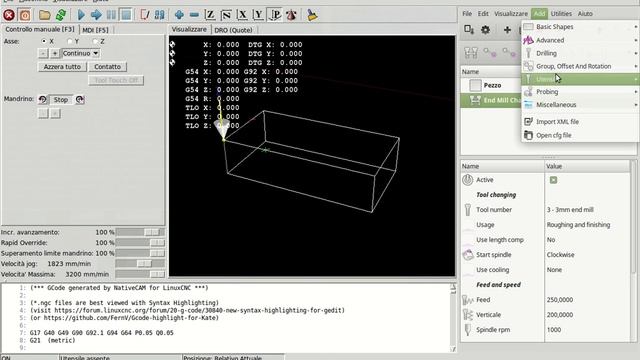Toggle the rotate view cone icon
This screenshot has width=640, height=360.
pyautogui.click(x=291, y=15)
